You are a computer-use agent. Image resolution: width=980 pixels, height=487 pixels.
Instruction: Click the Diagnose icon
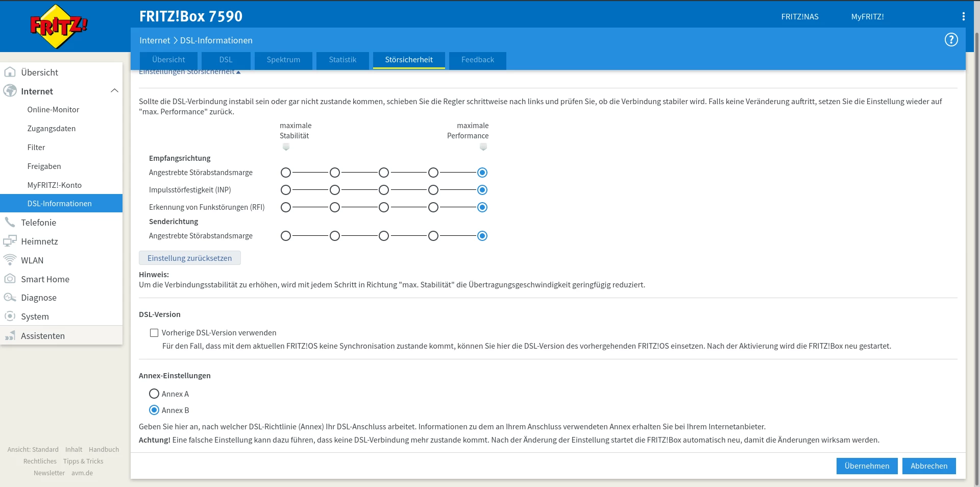pyautogui.click(x=10, y=297)
